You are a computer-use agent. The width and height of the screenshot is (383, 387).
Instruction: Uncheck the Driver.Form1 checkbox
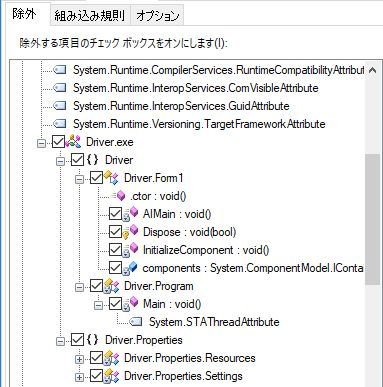click(96, 178)
